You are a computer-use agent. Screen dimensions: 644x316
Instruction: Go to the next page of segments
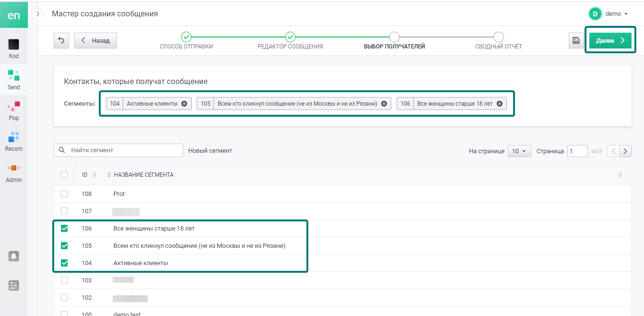[625, 151]
